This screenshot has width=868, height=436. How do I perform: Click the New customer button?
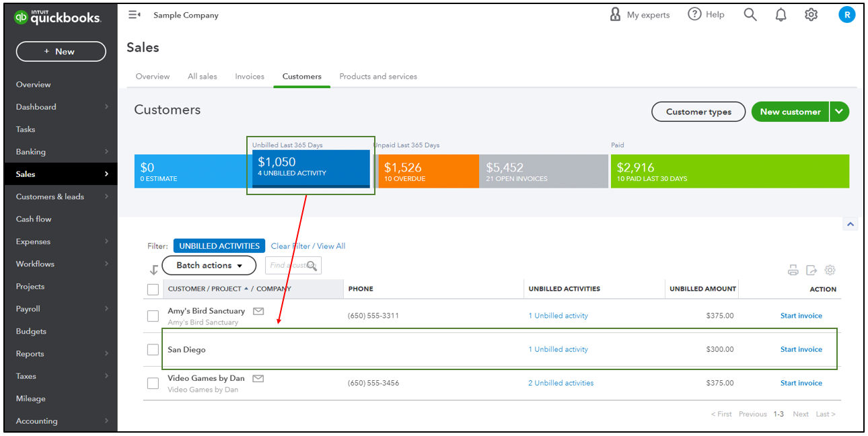click(791, 112)
